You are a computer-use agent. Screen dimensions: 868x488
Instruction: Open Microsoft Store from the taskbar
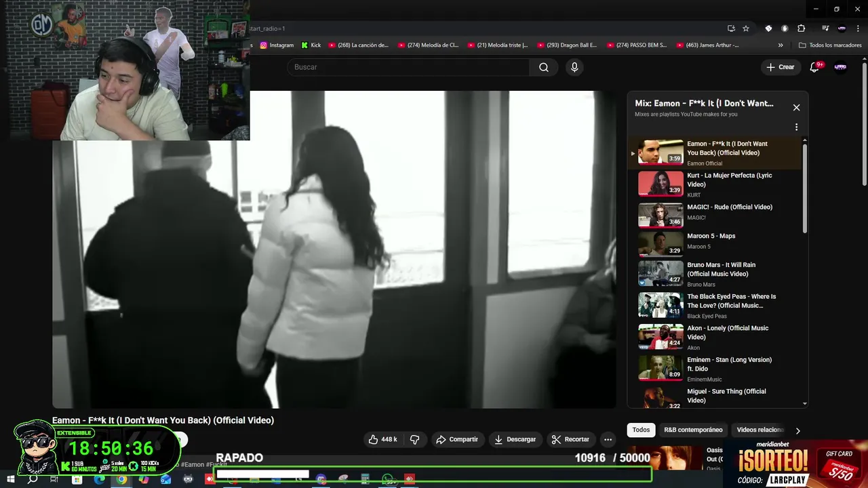[77, 479]
